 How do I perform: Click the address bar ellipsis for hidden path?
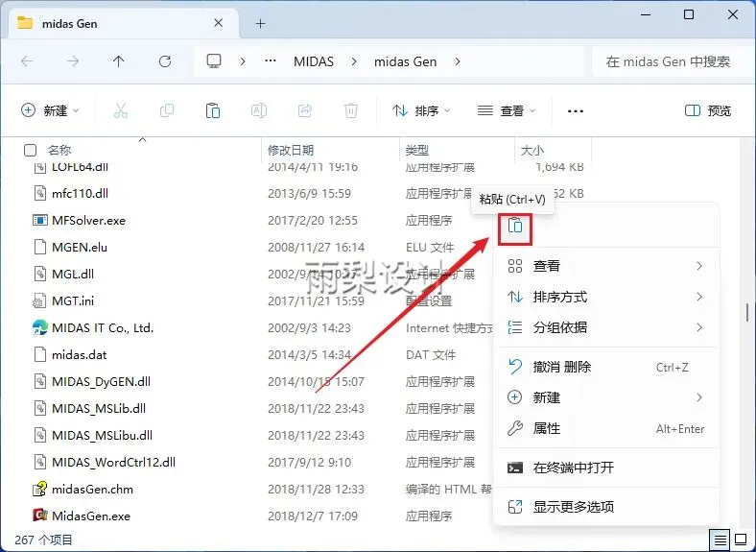click(x=271, y=61)
